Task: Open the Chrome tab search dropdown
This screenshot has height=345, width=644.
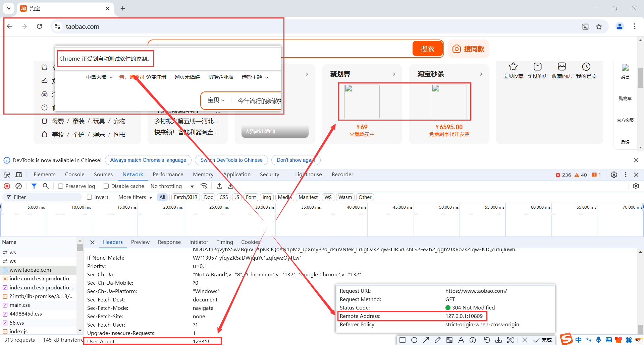Action: point(9,8)
